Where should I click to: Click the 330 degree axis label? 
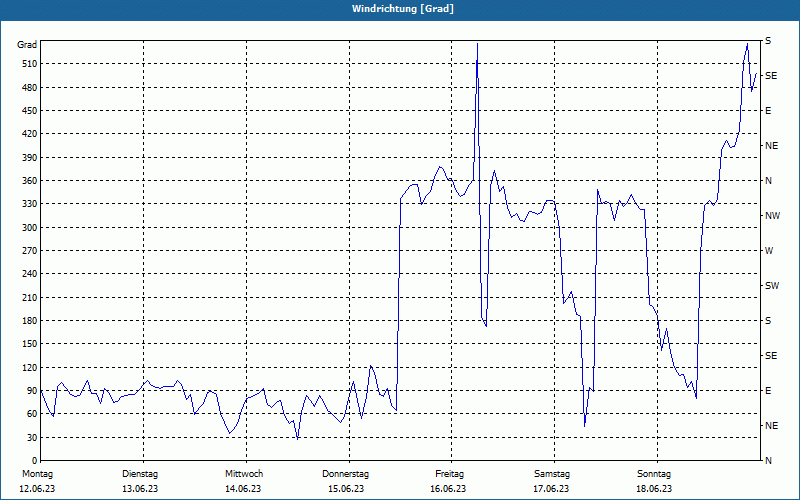[x=30, y=204]
